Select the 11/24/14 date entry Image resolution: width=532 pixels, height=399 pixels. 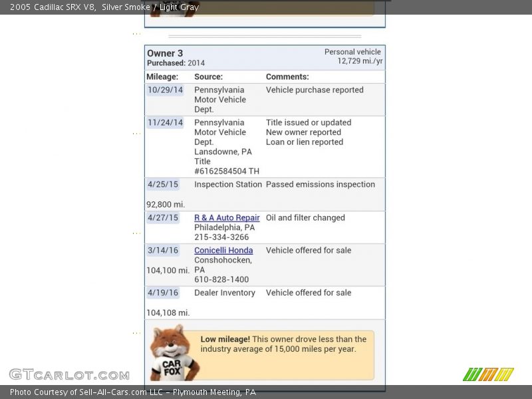pyautogui.click(x=165, y=122)
